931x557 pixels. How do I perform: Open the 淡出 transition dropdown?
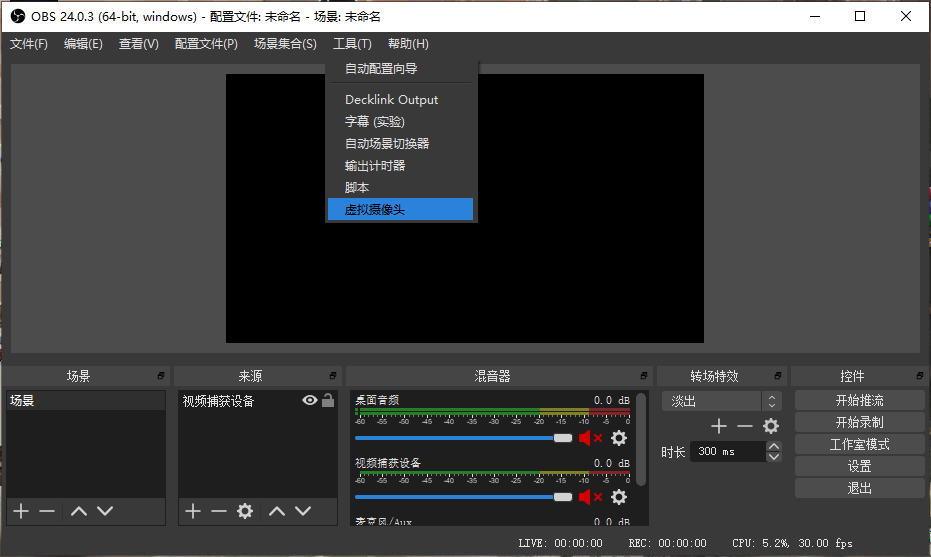pos(722,401)
